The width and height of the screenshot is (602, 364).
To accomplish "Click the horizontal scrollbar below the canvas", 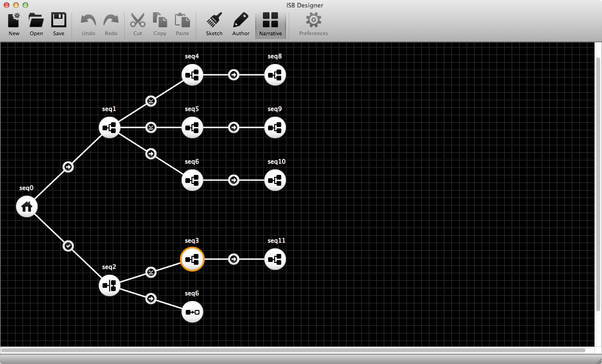I will click(293, 350).
